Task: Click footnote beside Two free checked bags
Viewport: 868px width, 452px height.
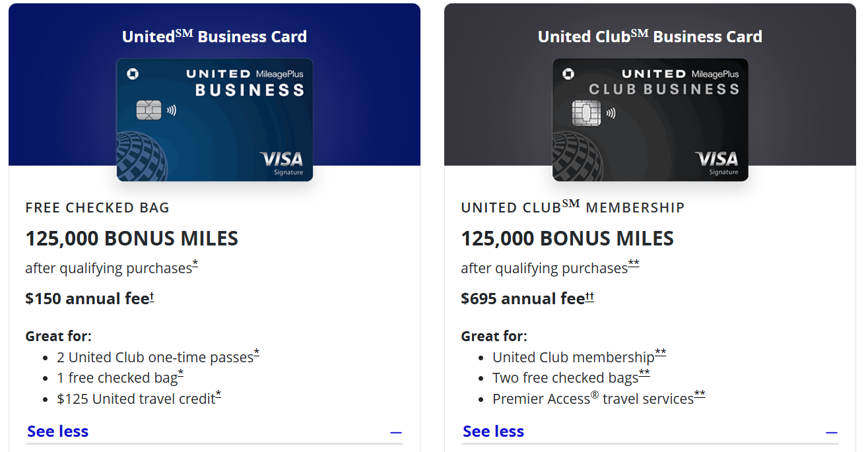Action: point(644,374)
